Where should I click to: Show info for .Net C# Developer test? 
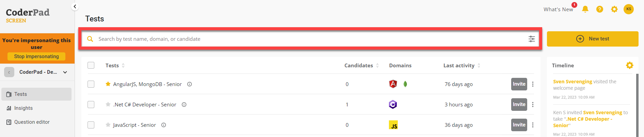point(184,105)
